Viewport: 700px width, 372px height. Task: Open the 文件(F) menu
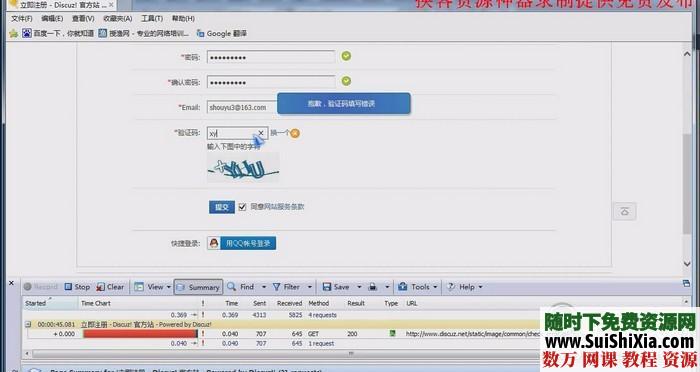[x=21, y=18]
